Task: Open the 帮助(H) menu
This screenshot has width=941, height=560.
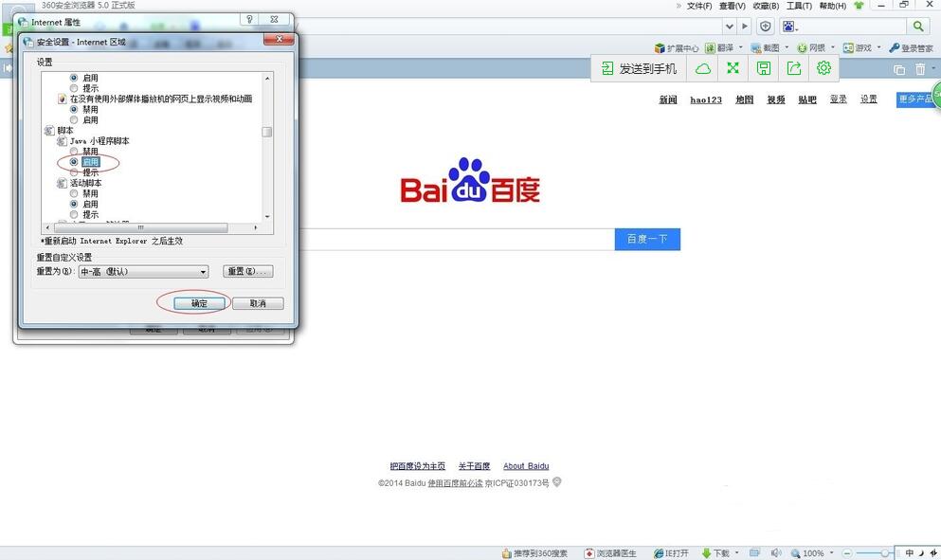Action: (x=832, y=6)
